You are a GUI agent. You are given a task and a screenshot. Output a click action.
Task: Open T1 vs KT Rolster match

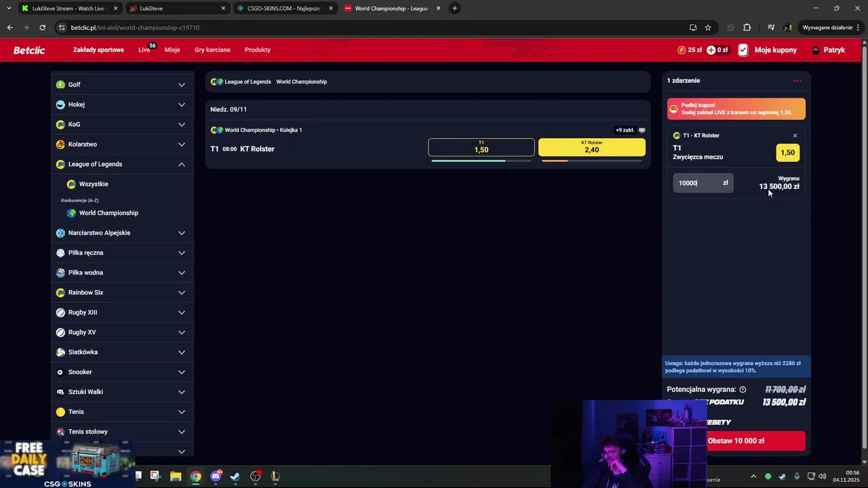[243, 149]
